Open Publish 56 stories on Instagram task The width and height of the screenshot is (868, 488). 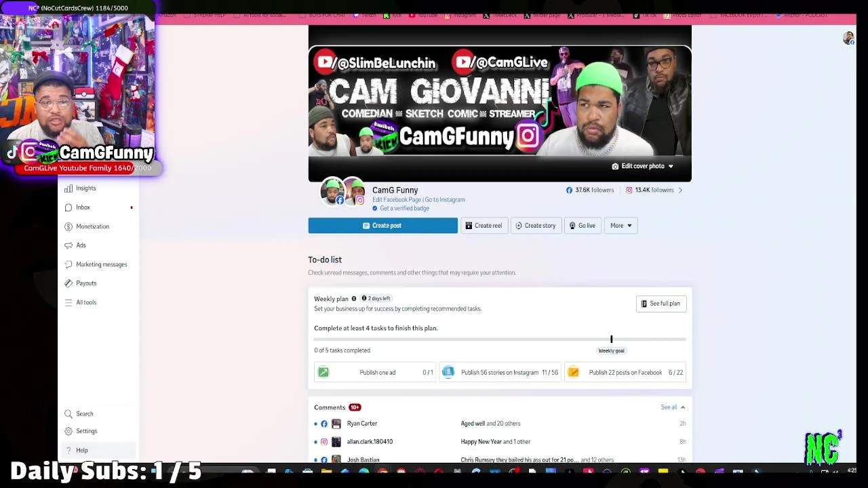tap(500, 372)
